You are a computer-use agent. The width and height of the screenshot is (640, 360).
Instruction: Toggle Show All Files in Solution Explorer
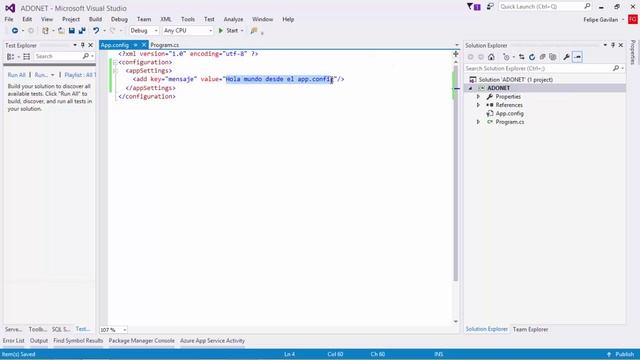pyautogui.click(x=553, y=57)
